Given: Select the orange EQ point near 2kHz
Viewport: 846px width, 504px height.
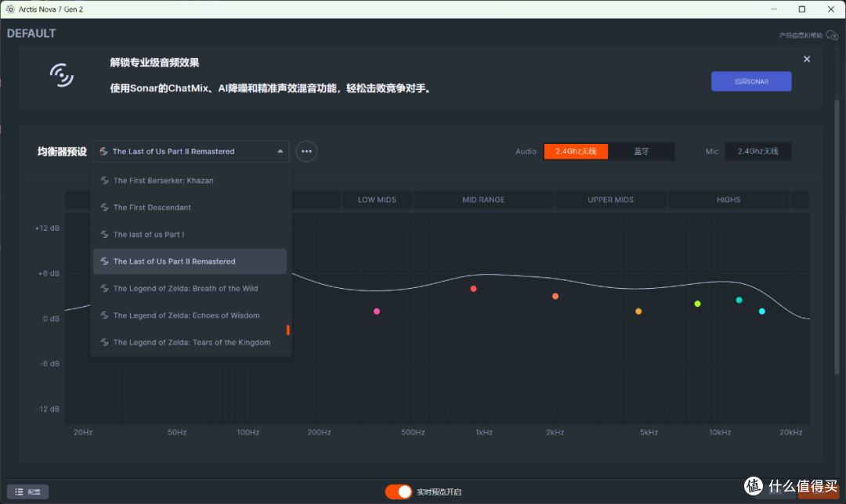Looking at the screenshot, I should (555, 297).
